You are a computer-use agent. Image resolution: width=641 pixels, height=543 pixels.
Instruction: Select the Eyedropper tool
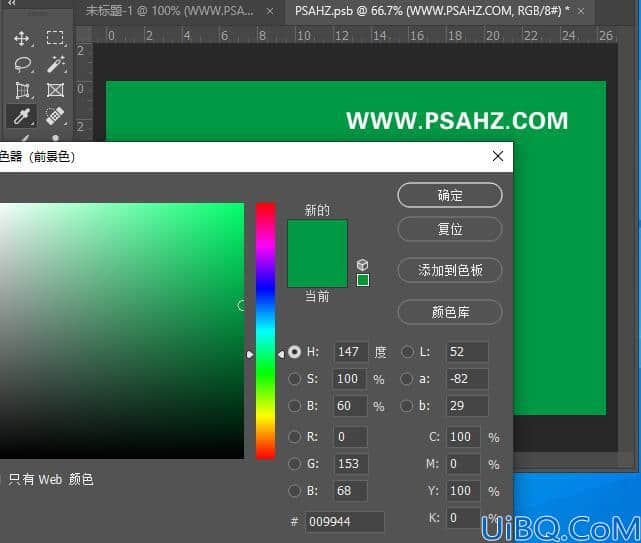(x=21, y=116)
